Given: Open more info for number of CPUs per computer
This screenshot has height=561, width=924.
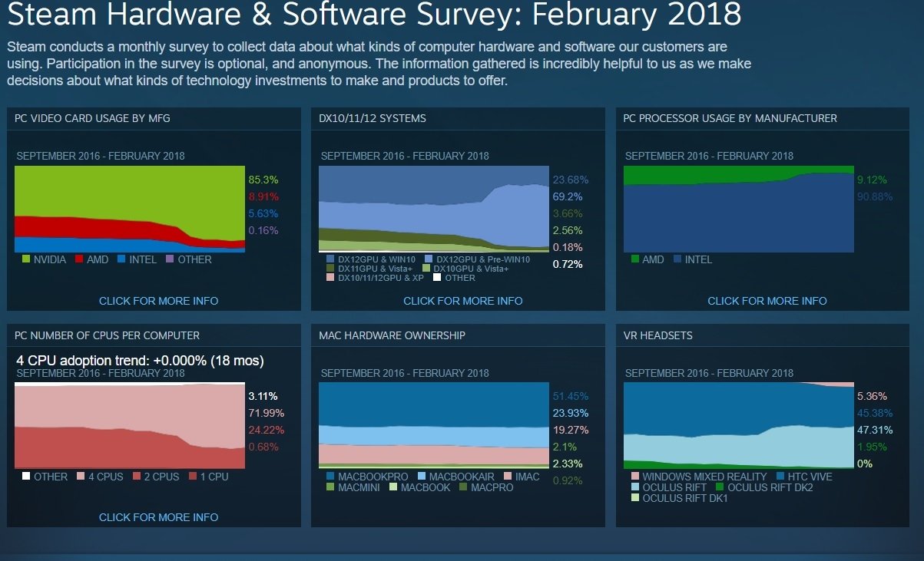Looking at the screenshot, I should [x=158, y=518].
